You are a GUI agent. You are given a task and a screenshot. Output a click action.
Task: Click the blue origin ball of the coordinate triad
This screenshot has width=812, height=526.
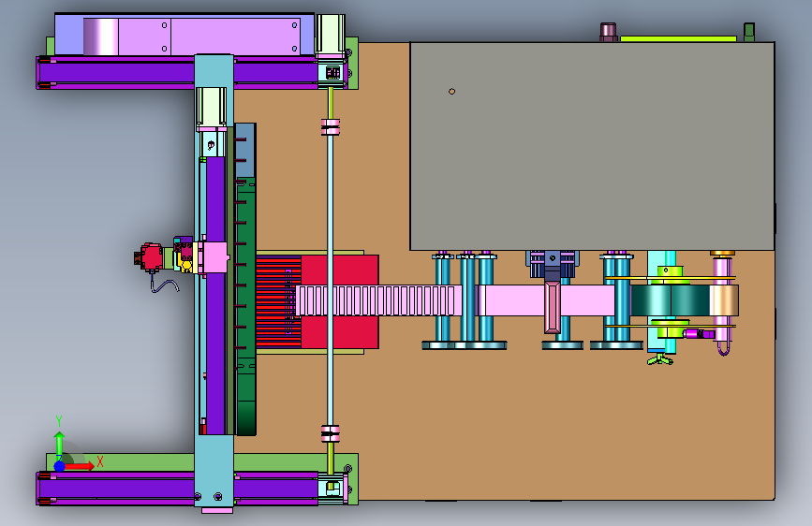pos(60,466)
